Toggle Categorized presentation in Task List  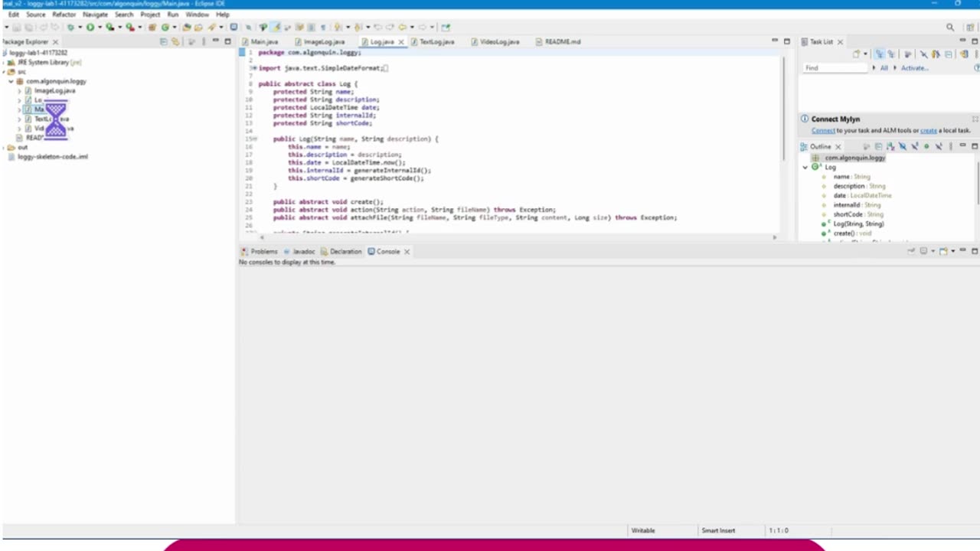click(879, 54)
